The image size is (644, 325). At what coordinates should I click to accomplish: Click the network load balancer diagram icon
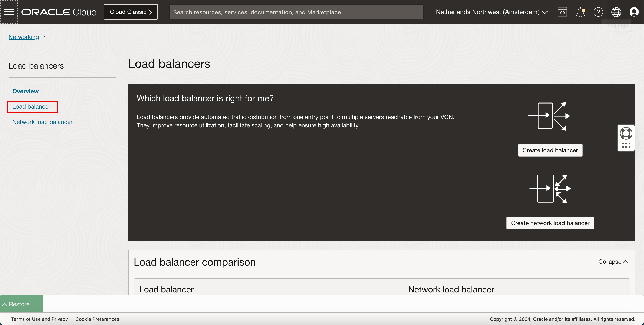pos(550,189)
